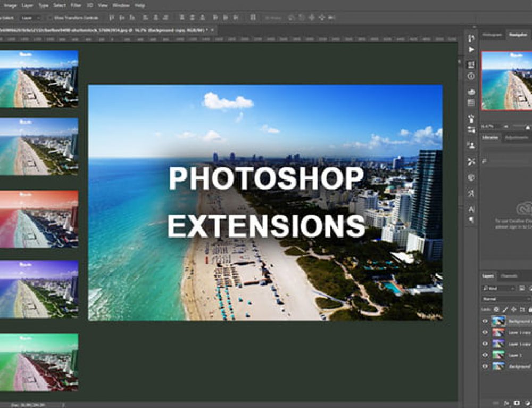The width and height of the screenshot is (532, 408).
Task: Select the 3D Scale camera icon
Action: tap(332, 18)
